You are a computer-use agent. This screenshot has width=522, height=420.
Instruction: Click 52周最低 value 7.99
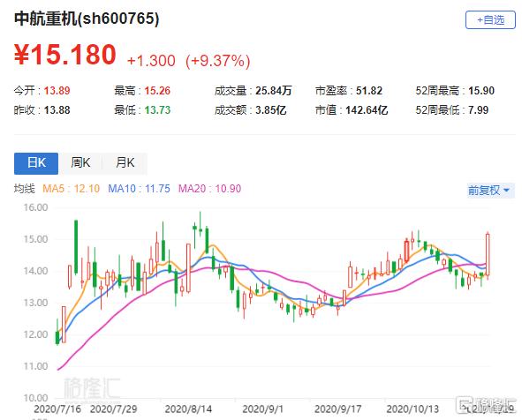point(478,110)
